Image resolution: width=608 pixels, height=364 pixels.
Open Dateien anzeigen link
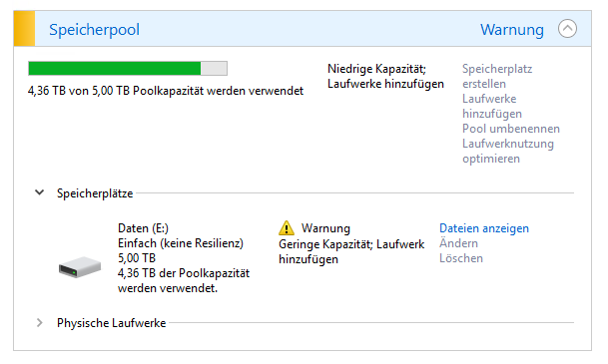(x=484, y=228)
